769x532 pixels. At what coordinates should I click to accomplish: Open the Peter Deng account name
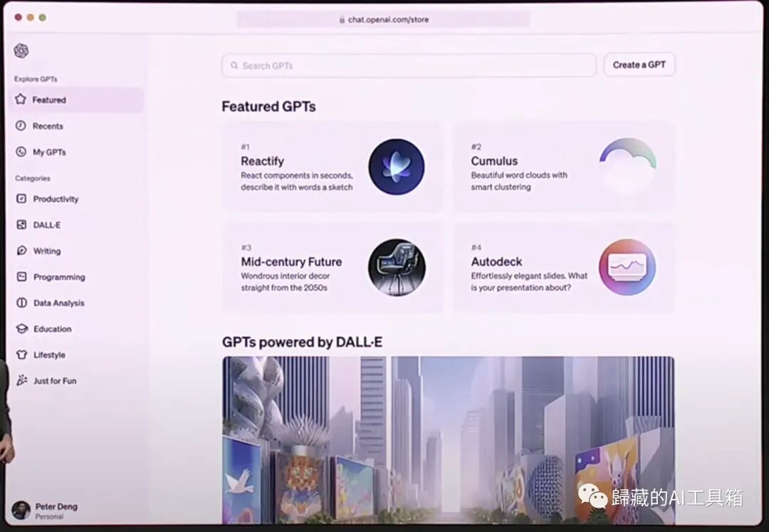(x=56, y=506)
